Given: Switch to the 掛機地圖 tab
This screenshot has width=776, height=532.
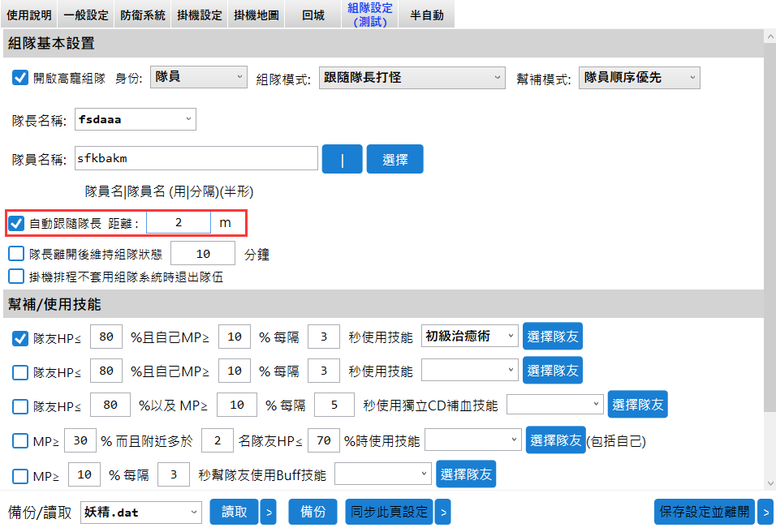Looking at the screenshot, I should [256, 15].
